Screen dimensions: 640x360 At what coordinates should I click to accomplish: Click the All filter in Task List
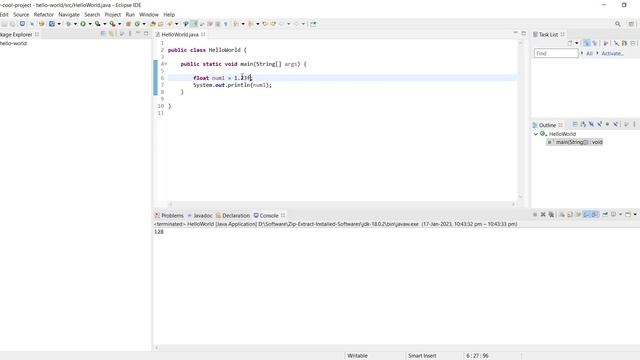pos(589,53)
